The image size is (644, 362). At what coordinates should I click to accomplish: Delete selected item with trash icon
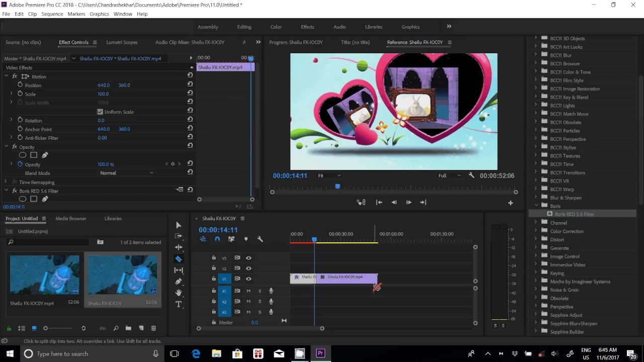[153, 328]
